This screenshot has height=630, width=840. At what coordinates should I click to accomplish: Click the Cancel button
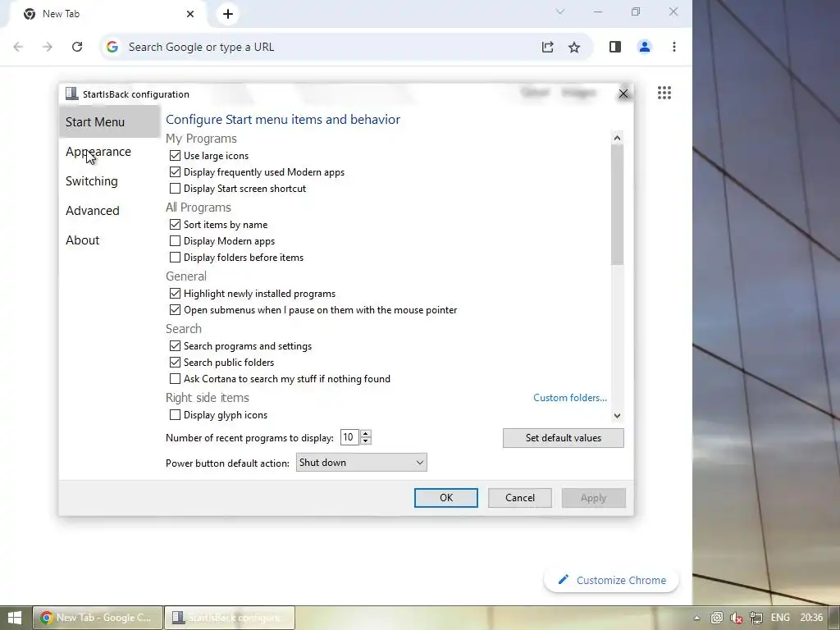click(519, 498)
